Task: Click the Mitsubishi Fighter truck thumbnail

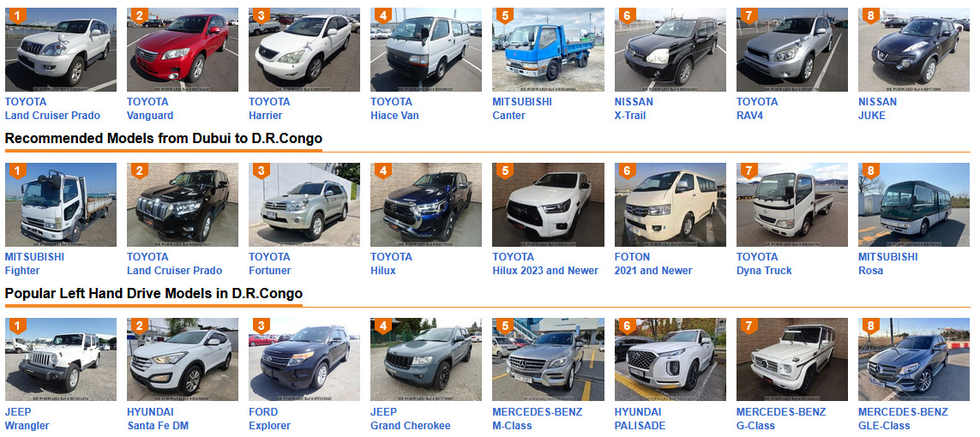Action: tap(61, 205)
